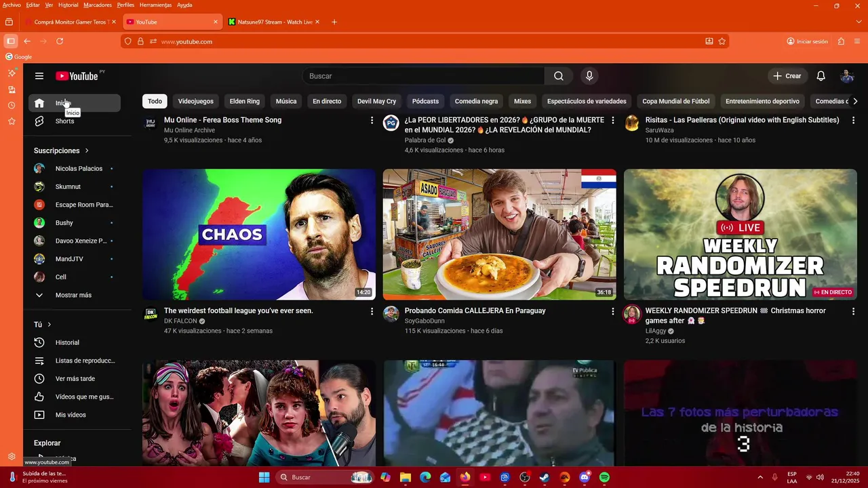Image resolution: width=868 pixels, height=488 pixels.
Task: Open a new browser tab
Action: coord(334,22)
